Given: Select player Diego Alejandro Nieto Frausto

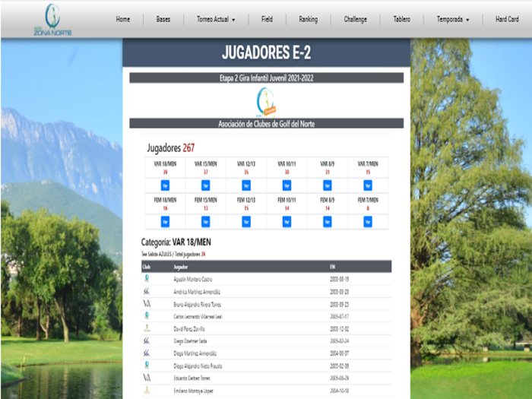Looking at the screenshot, I should coord(198,366).
